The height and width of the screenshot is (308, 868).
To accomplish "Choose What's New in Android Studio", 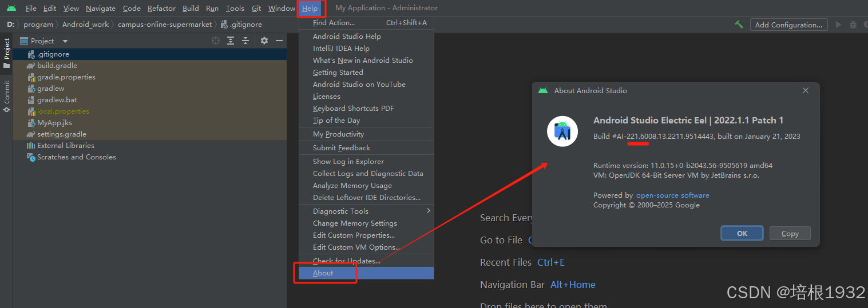I will (x=366, y=60).
